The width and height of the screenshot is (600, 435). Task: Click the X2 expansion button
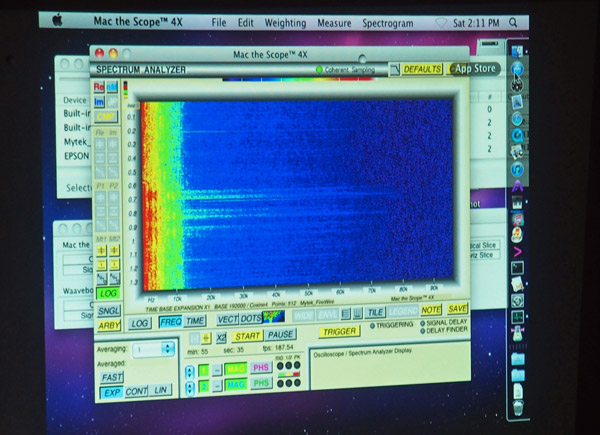point(221,337)
